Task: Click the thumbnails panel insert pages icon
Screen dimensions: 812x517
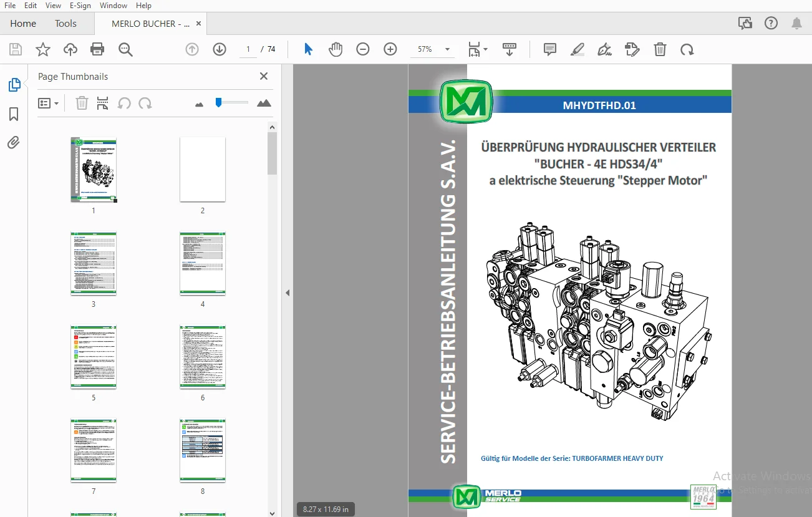Action: click(103, 103)
